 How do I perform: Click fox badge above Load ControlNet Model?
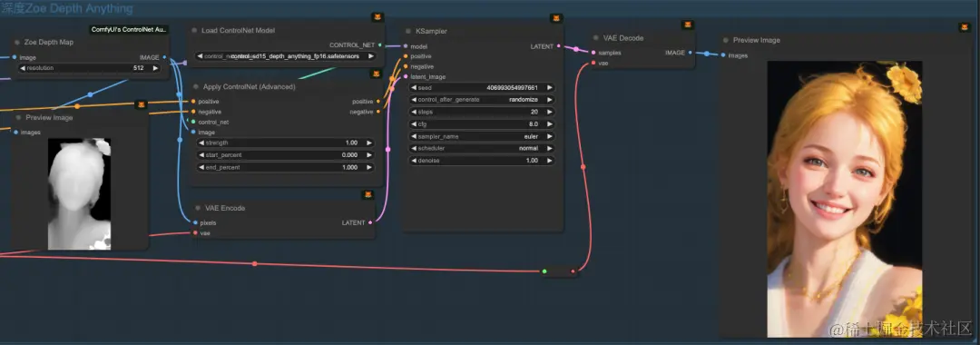click(377, 17)
